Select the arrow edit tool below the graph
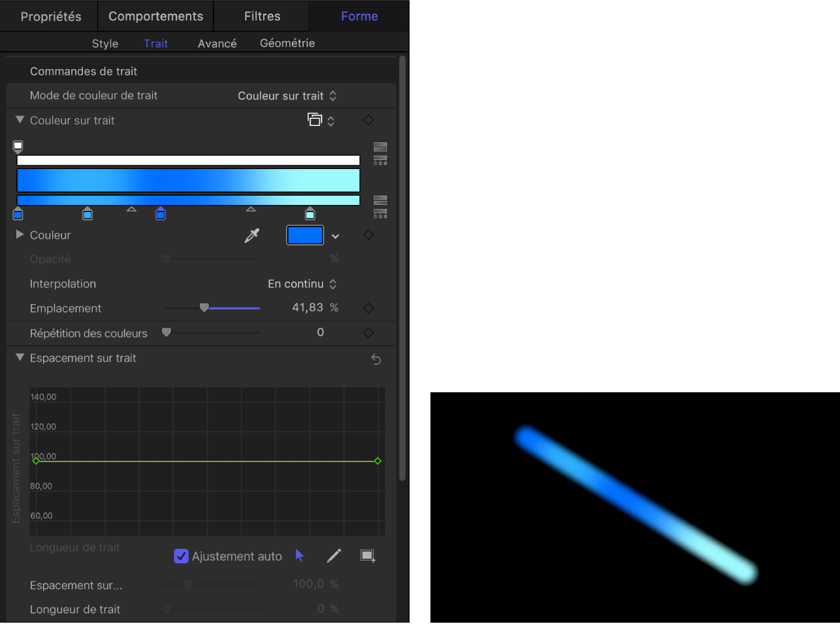Viewport: 840px width, 624px height. 300,555
